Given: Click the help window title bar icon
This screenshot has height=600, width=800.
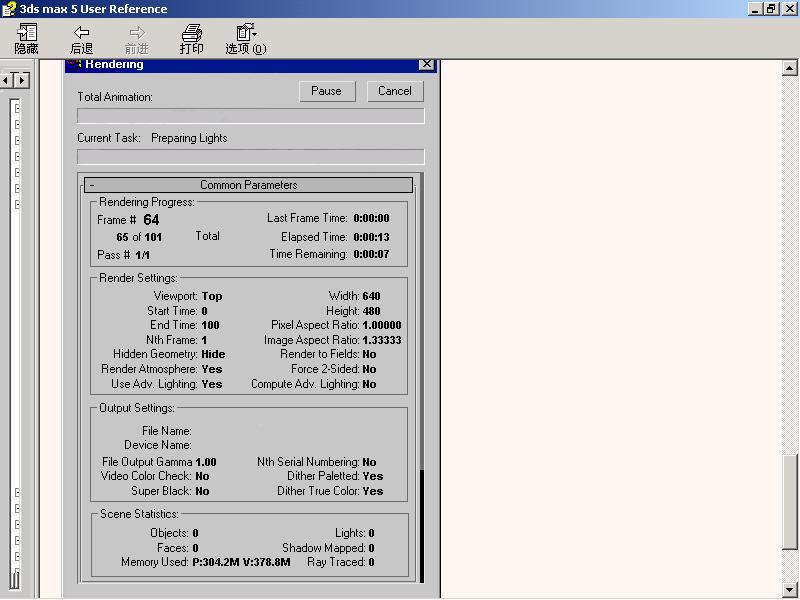Looking at the screenshot, I should pyautogui.click(x=9, y=9).
